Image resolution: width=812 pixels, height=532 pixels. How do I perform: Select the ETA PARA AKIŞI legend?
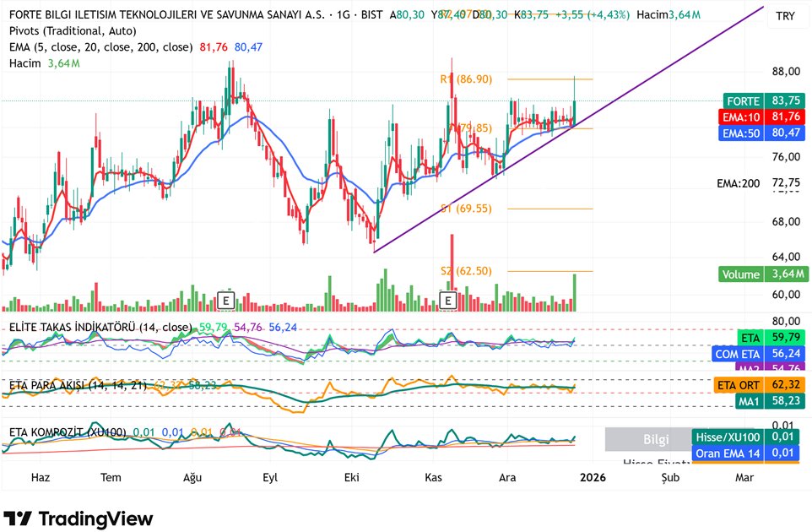point(78,385)
